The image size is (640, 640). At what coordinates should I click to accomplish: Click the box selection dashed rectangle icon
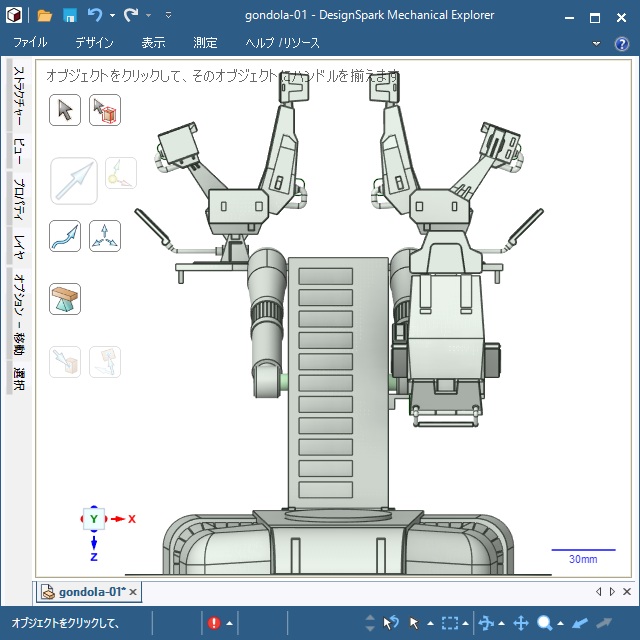tap(449, 623)
